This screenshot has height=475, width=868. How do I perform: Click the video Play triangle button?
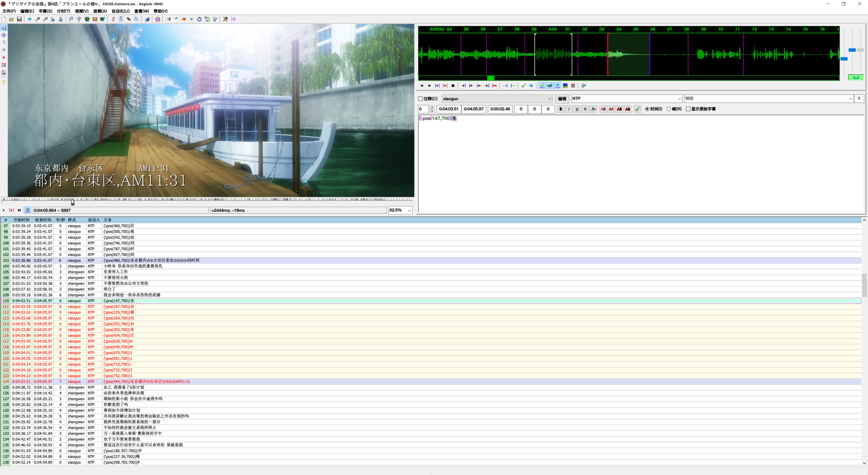(4, 210)
